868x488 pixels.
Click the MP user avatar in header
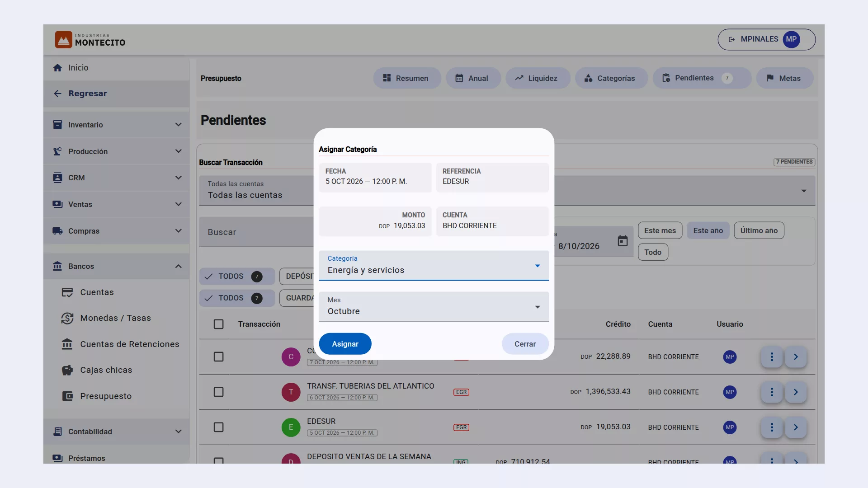click(791, 39)
